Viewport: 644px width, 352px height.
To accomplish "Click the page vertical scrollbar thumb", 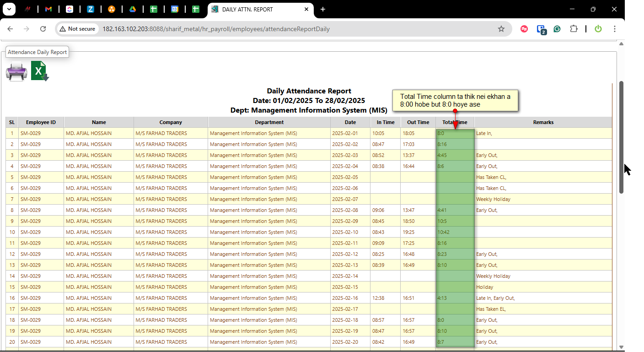I will pos(621,137).
